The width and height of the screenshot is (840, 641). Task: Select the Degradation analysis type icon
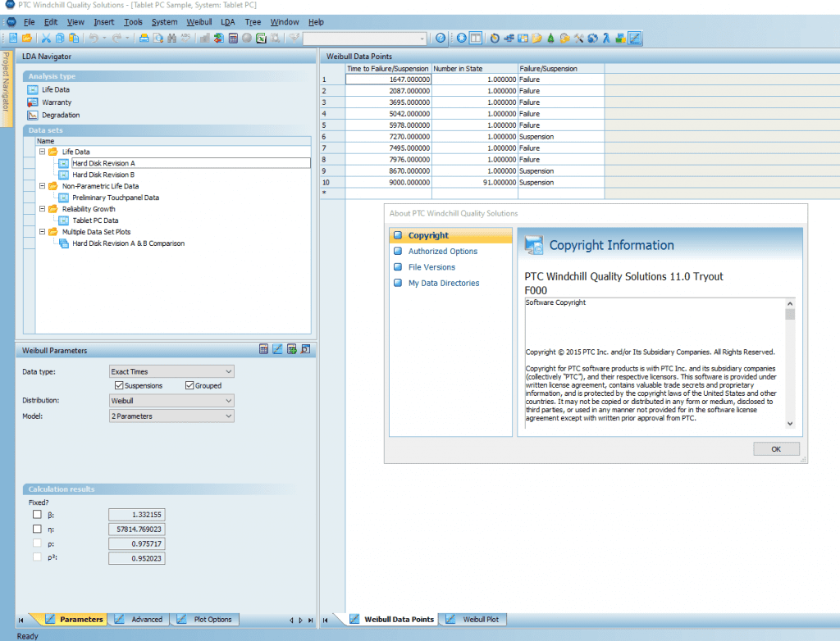(x=33, y=116)
